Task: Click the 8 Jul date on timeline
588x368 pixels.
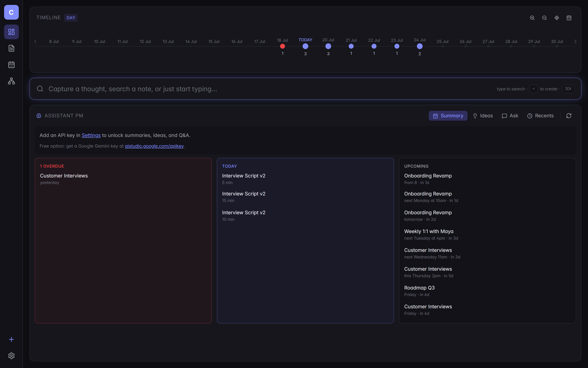Action: pyautogui.click(x=54, y=42)
